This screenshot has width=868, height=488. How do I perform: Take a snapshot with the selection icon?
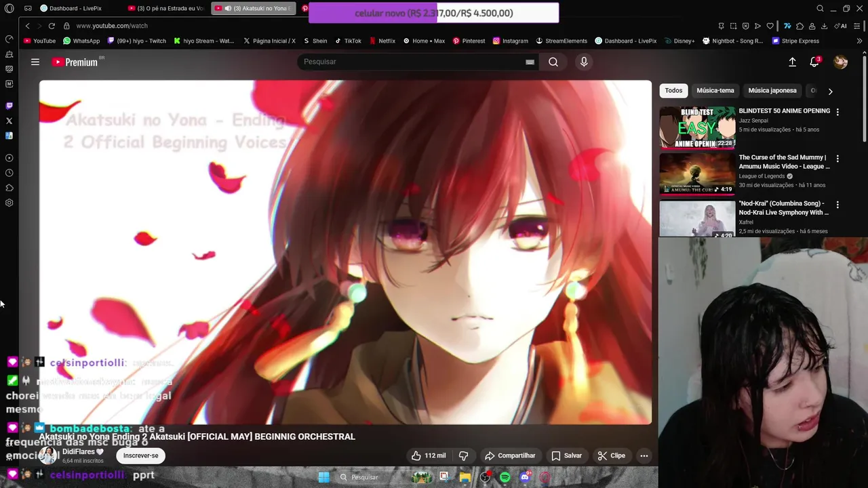click(x=733, y=26)
